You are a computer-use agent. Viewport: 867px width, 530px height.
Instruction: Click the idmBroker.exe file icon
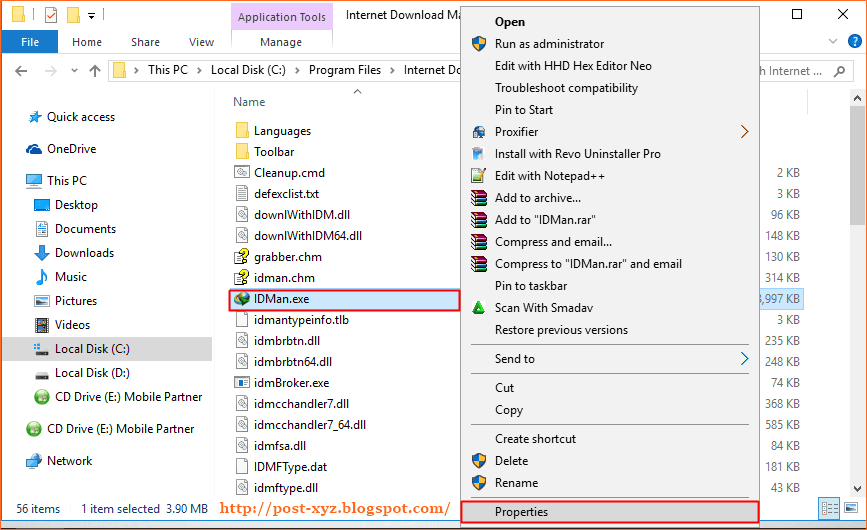tap(242, 382)
